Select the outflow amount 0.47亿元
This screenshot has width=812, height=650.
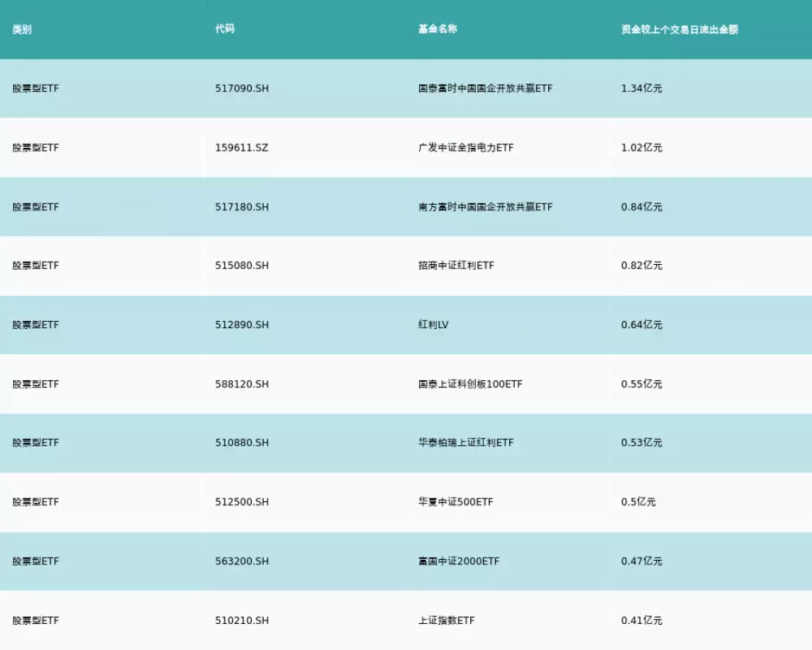tap(641, 561)
